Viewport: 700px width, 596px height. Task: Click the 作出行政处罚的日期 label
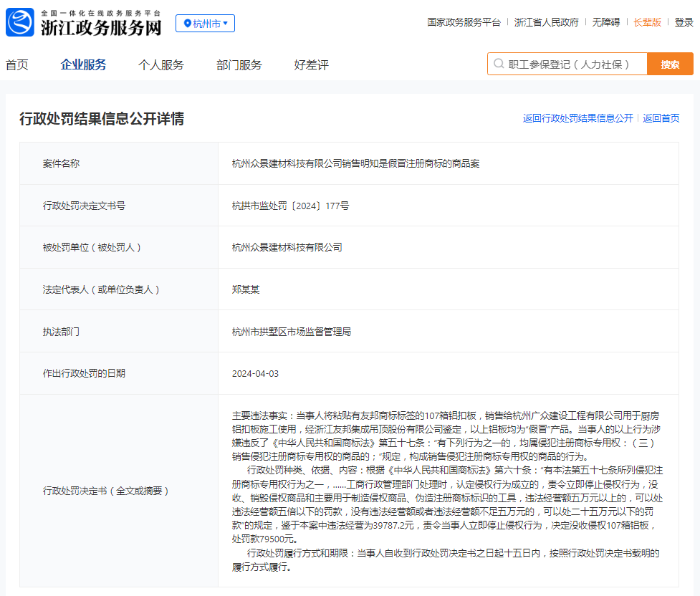pos(84,373)
